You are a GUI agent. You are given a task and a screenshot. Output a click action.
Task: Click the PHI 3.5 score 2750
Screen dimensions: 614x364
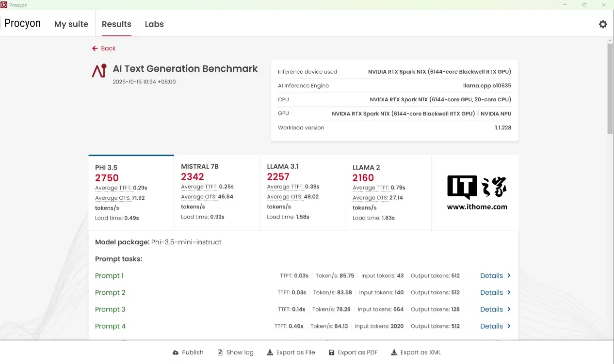107,178
